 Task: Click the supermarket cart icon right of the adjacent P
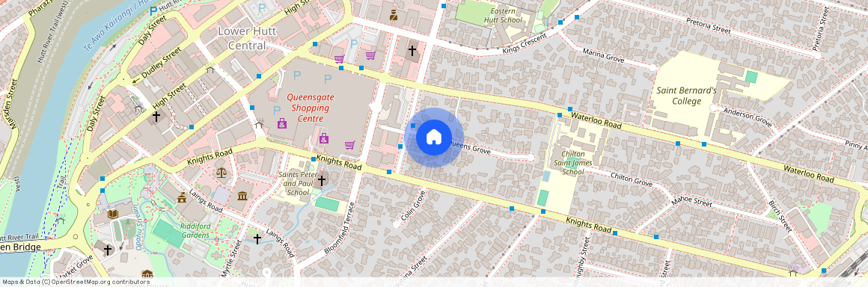point(370,55)
